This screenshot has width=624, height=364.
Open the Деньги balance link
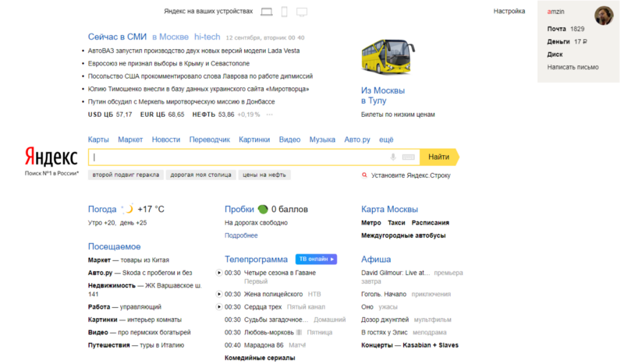(558, 41)
